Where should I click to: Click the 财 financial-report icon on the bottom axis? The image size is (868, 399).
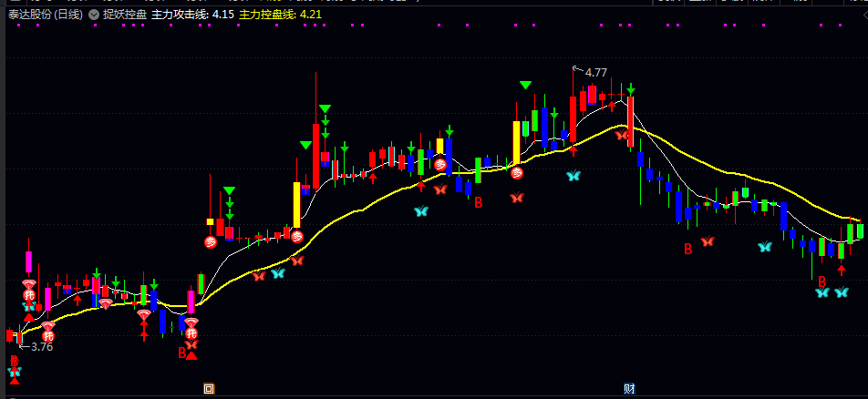[x=629, y=389]
